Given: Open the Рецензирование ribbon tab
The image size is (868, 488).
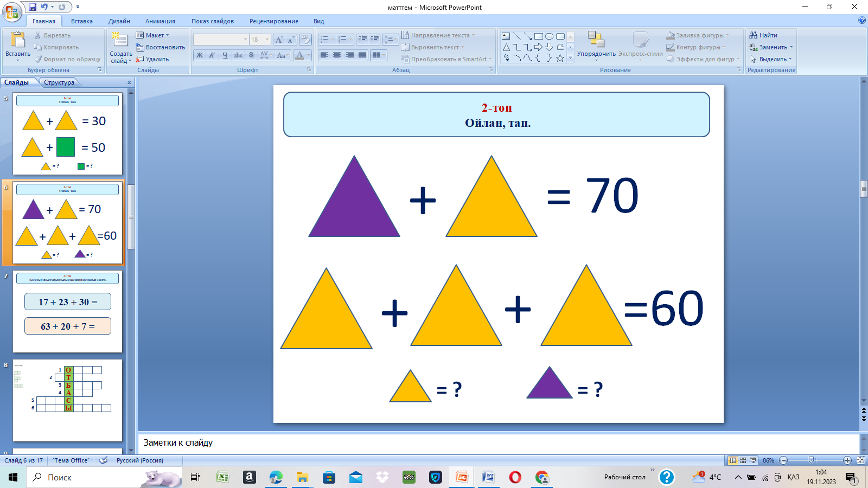Looking at the screenshot, I should coord(274,21).
